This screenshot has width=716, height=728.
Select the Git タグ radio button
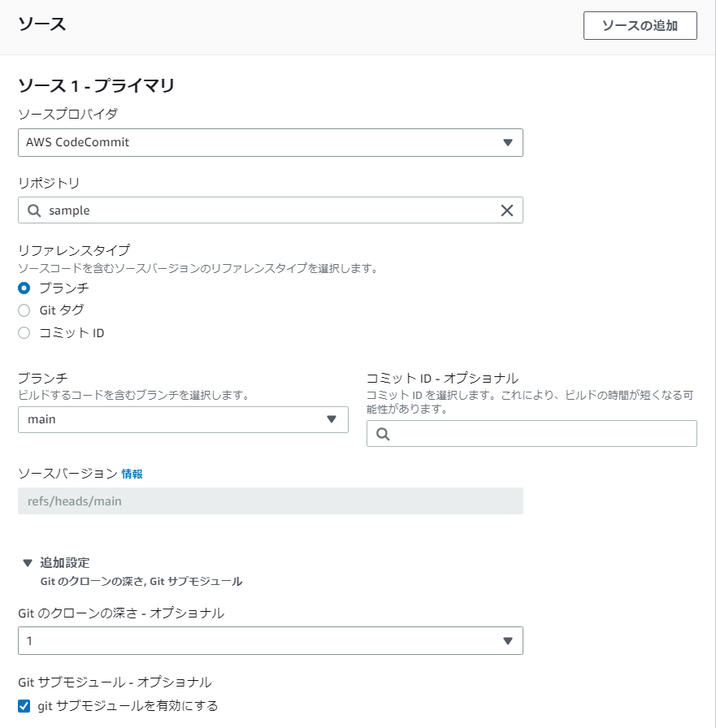coord(24,310)
